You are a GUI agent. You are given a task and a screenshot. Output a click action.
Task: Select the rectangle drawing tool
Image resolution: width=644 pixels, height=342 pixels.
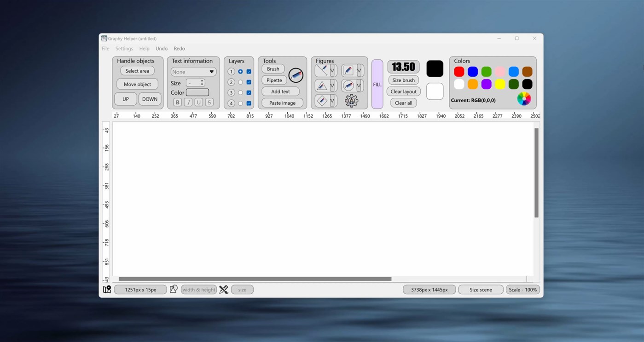tap(347, 70)
